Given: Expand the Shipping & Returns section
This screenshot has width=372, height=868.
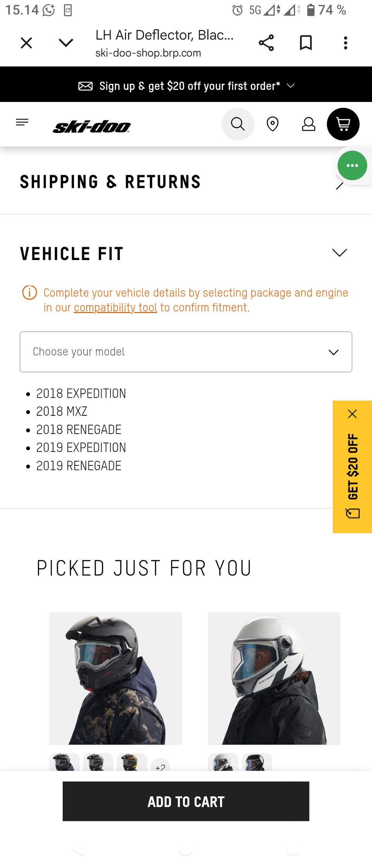Looking at the screenshot, I should [x=186, y=182].
